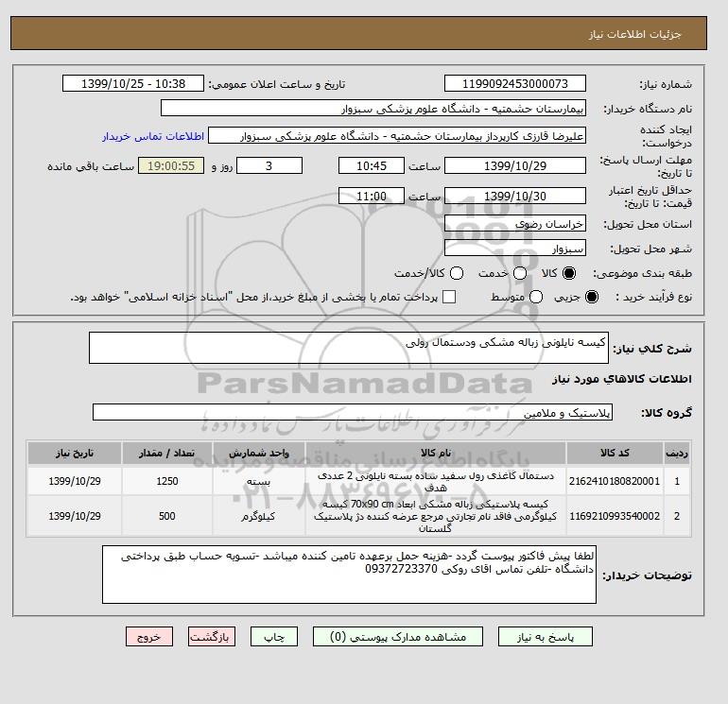Click the کد کالا column header
Viewport: 728px width, 704px height.
tap(615, 453)
